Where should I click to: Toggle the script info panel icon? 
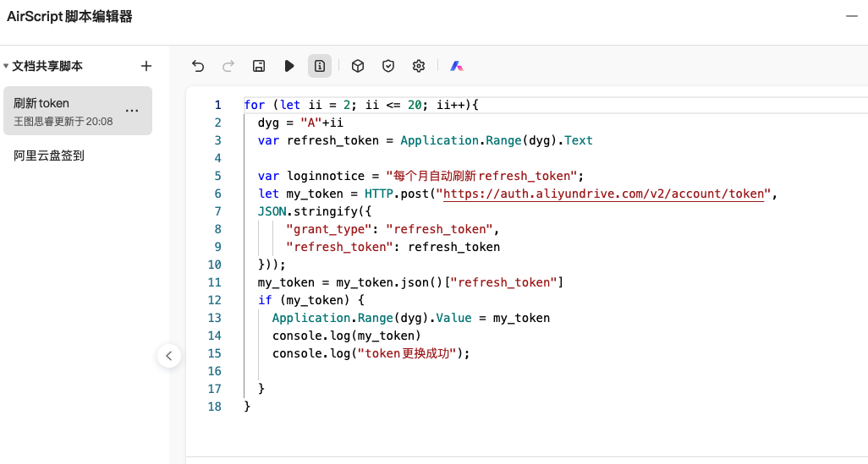pos(320,66)
